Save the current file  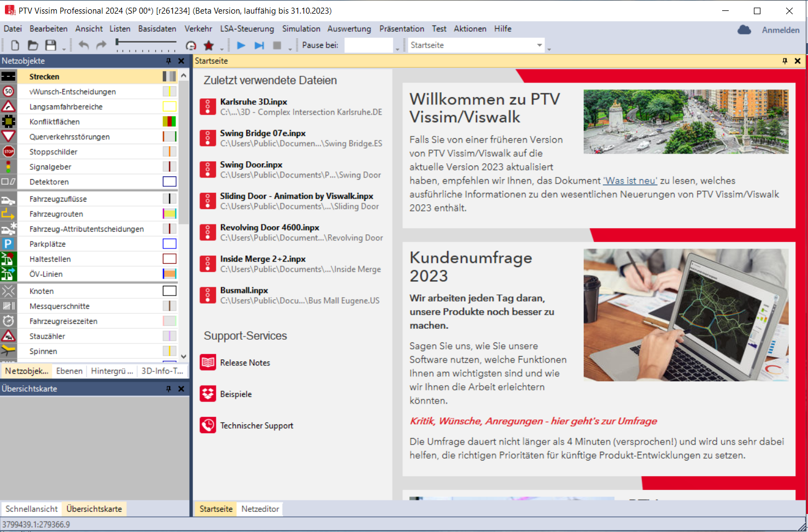click(x=51, y=45)
